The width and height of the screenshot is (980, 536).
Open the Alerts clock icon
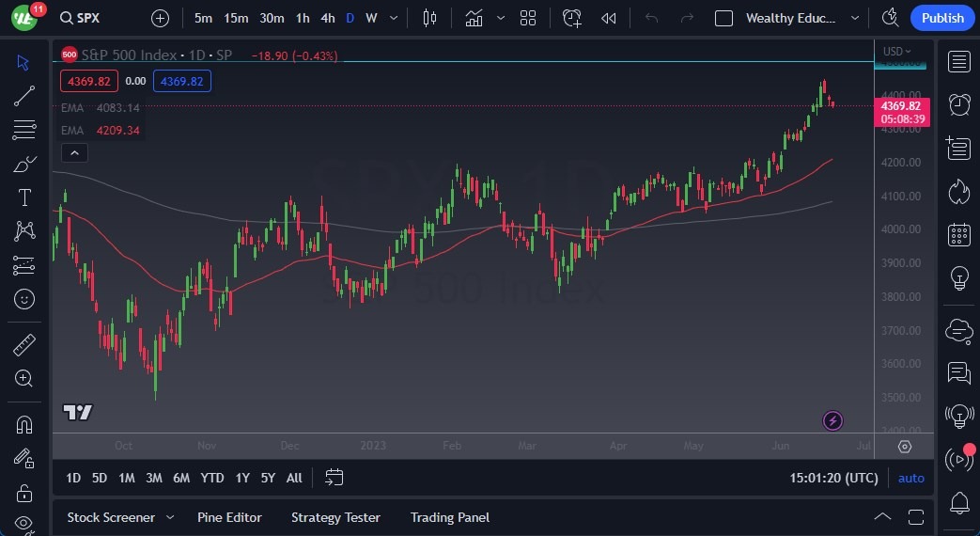[x=958, y=104]
